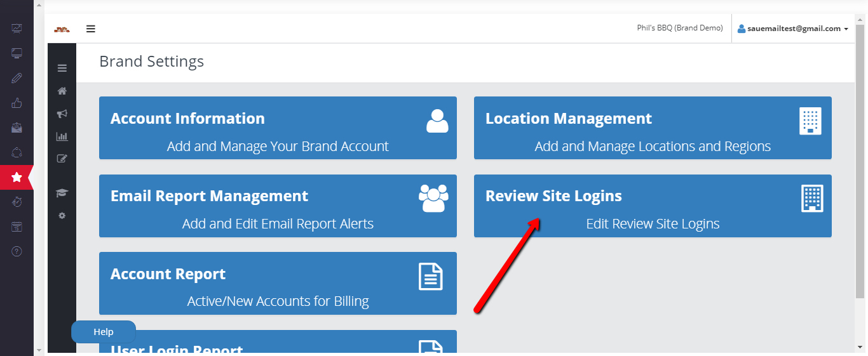The image size is (868, 356).
Task: Open the megaphone campaigns icon
Action: pos(62,114)
